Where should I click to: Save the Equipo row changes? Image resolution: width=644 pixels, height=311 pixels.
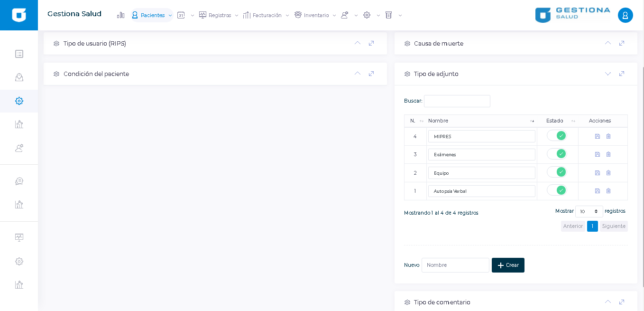tap(597, 173)
